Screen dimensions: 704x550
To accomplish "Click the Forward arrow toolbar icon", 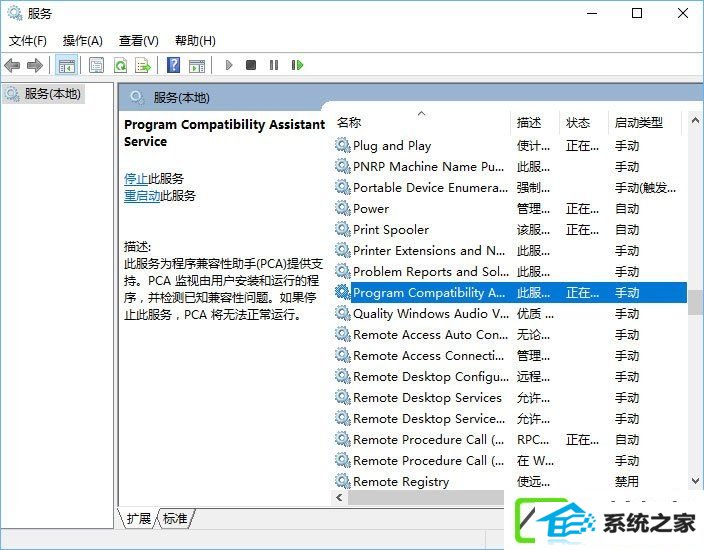I will point(35,66).
